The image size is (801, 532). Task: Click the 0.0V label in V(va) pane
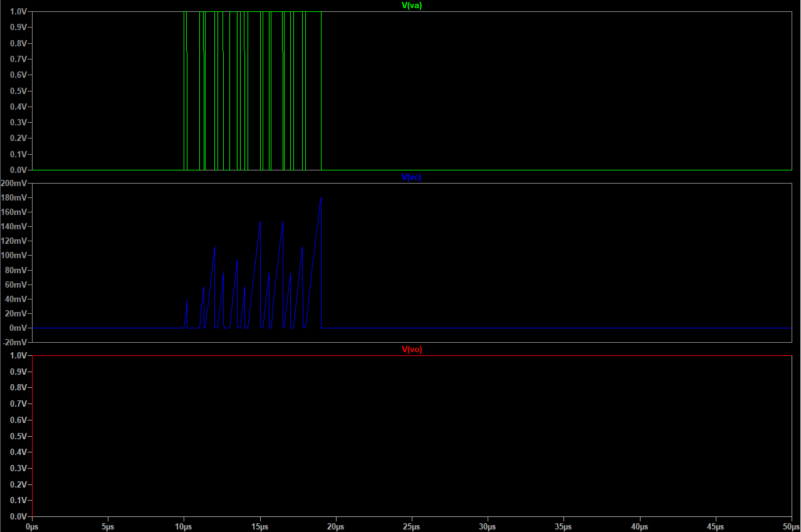click(18, 170)
